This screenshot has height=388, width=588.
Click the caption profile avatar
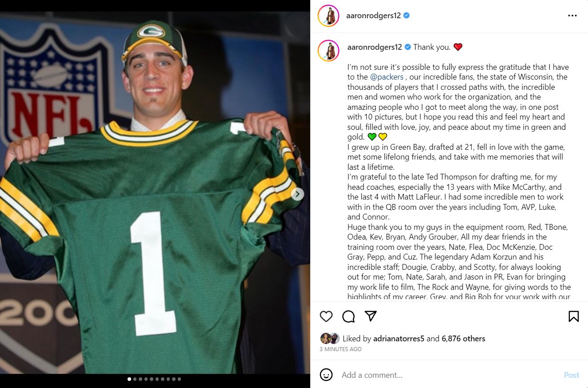328,50
